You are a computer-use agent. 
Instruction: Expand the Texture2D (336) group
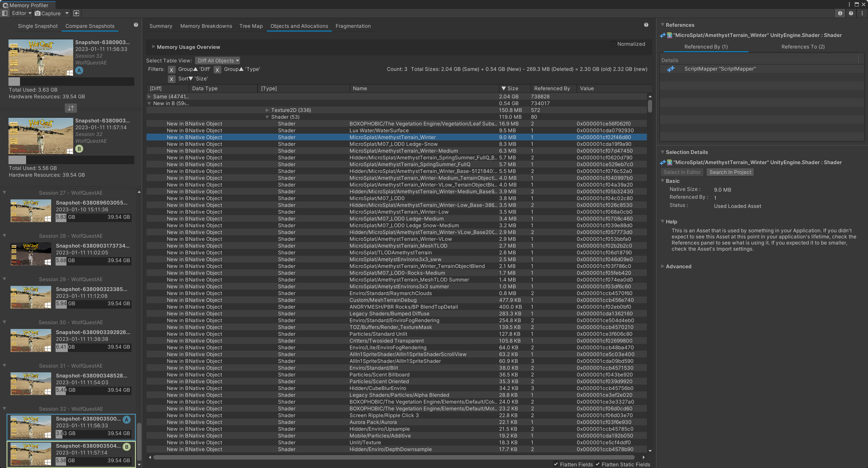click(x=268, y=110)
